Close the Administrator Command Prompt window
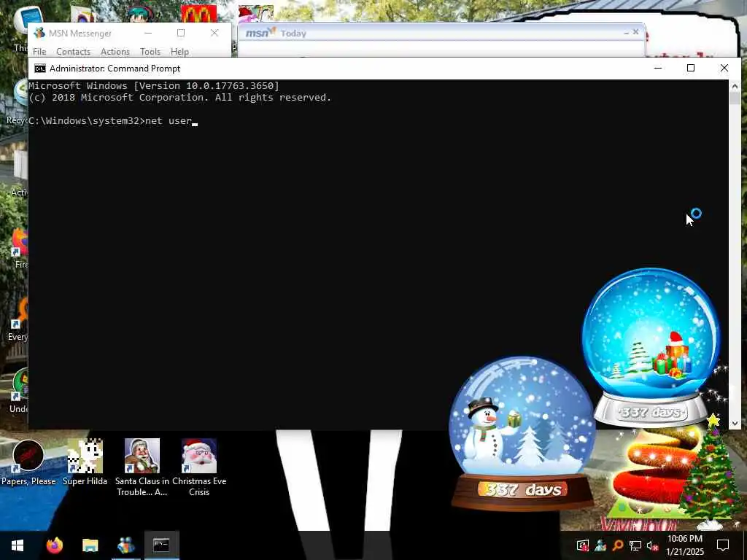 (x=724, y=68)
